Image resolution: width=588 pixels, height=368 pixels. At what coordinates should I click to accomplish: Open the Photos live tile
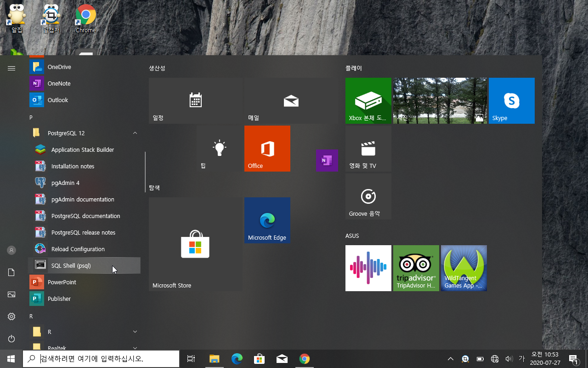click(x=440, y=101)
